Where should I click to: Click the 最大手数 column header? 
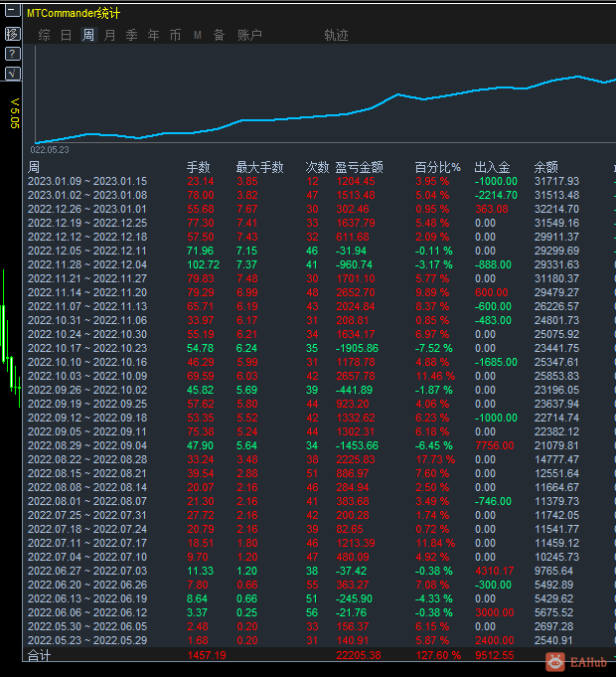point(259,167)
